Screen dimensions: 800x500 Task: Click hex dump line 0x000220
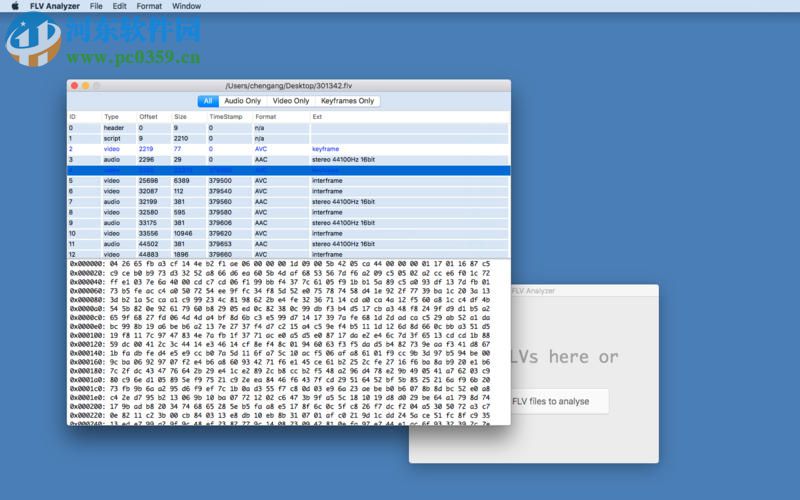click(280, 415)
